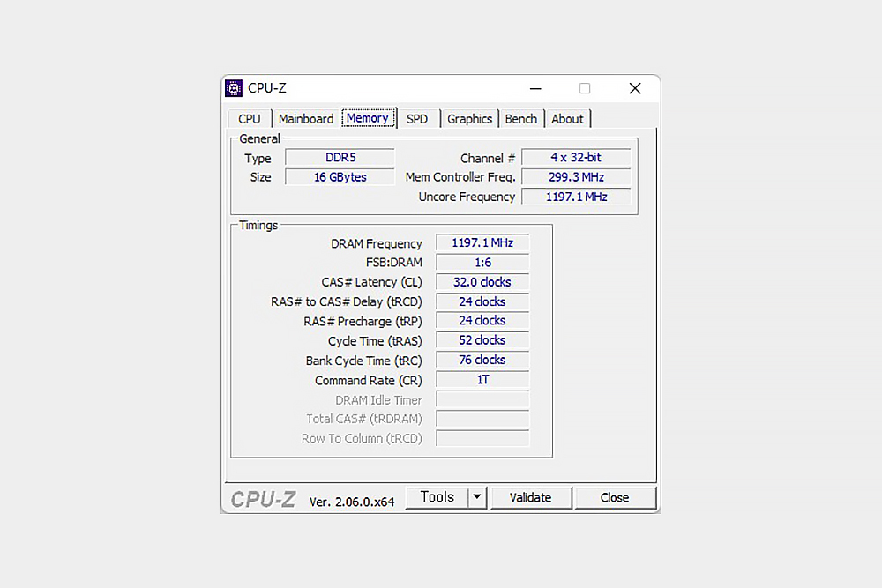Open the Graphics tab
The image size is (882, 588).
click(x=470, y=119)
